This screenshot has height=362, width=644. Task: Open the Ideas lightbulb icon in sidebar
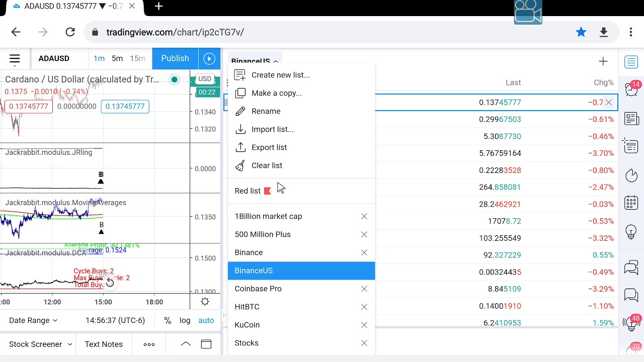631,232
